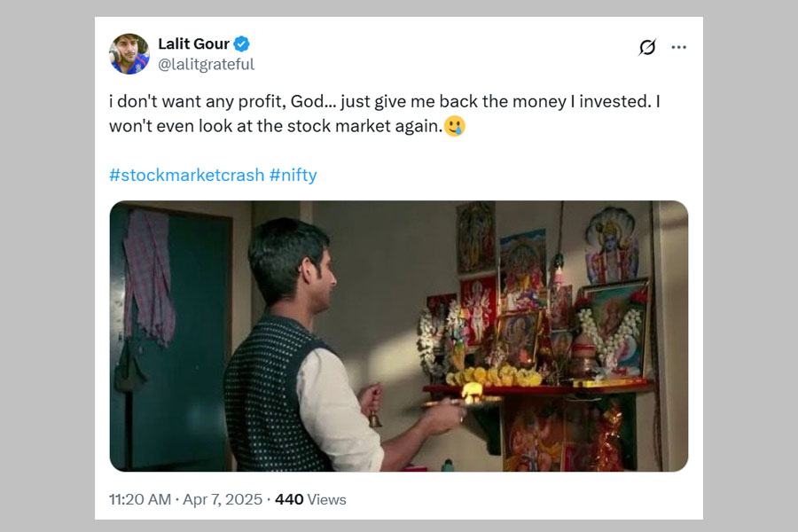Click the checkered cloth hanging on the door
This screenshot has width=798, height=532.
pyautogui.click(x=148, y=275)
